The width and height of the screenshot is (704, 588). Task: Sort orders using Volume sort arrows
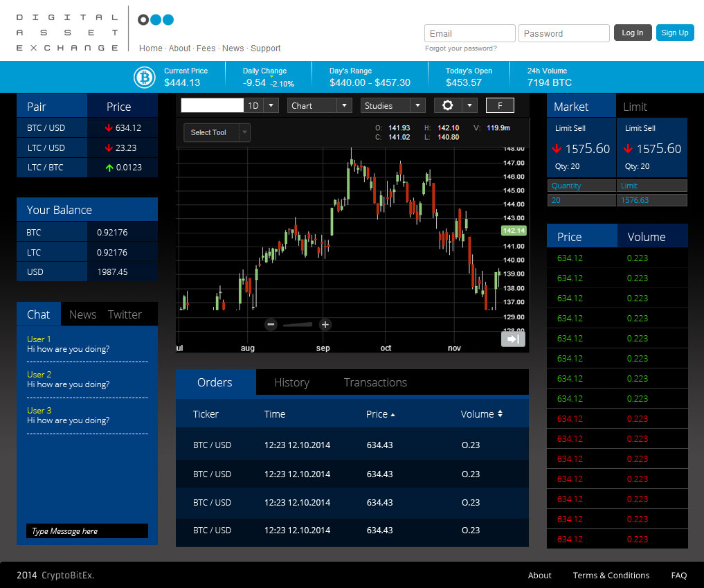pos(500,413)
